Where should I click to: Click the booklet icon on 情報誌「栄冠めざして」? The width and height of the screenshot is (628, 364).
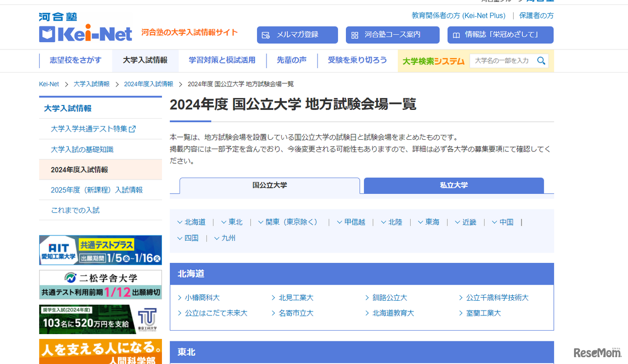[x=457, y=35]
